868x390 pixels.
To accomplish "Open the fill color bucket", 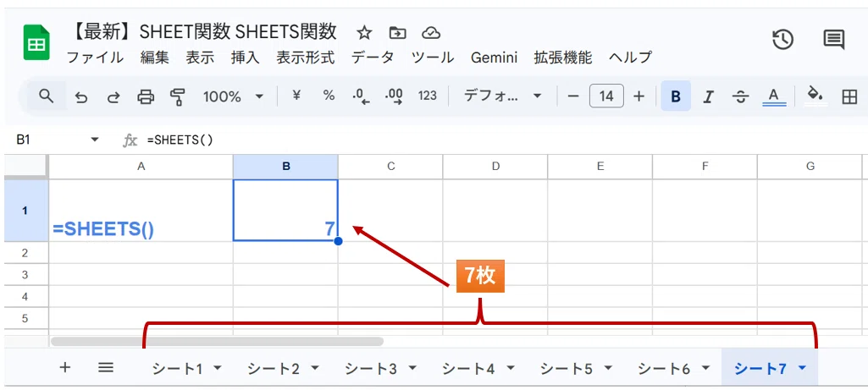I will click(815, 95).
